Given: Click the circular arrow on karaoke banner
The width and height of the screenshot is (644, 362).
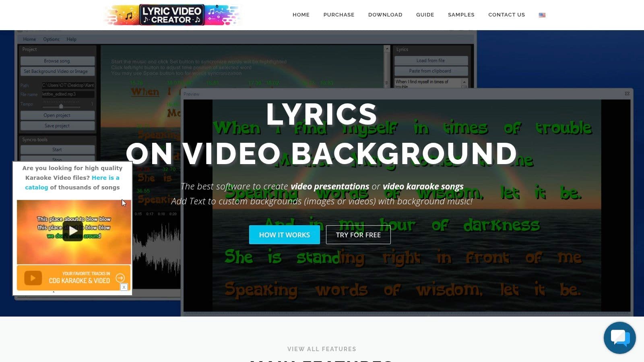Looking at the screenshot, I should point(120,278).
